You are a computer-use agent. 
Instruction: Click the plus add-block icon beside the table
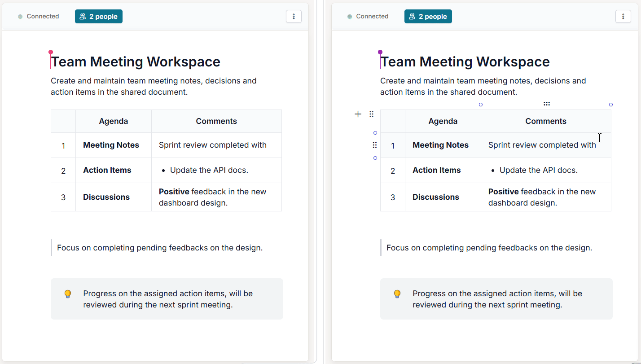358,114
